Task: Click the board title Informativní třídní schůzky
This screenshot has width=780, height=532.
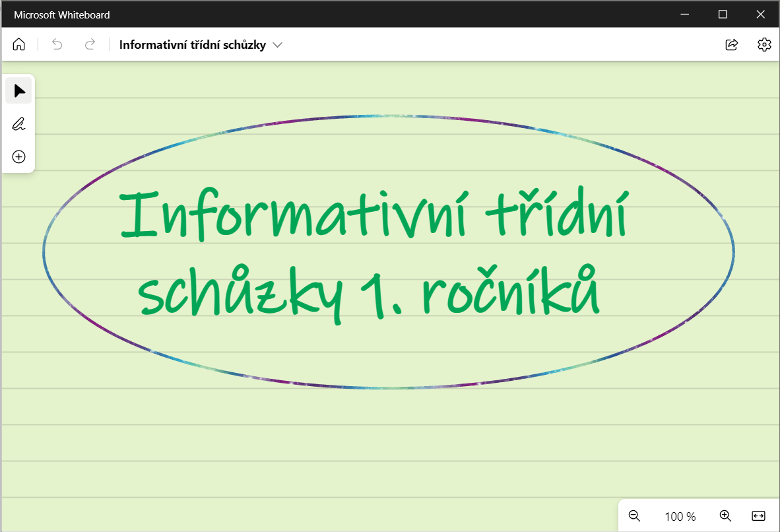Action: [192, 45]
